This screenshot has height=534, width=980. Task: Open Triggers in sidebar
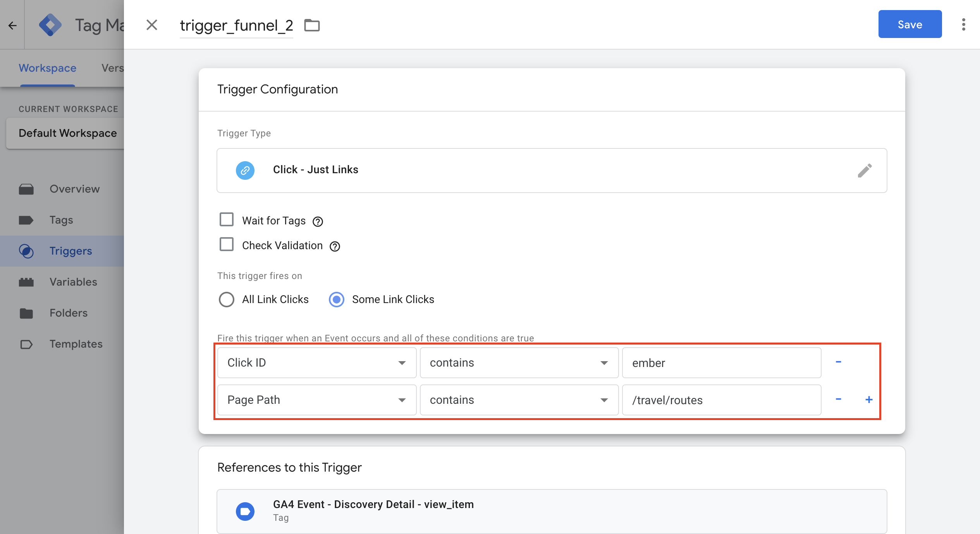(62, 251)
